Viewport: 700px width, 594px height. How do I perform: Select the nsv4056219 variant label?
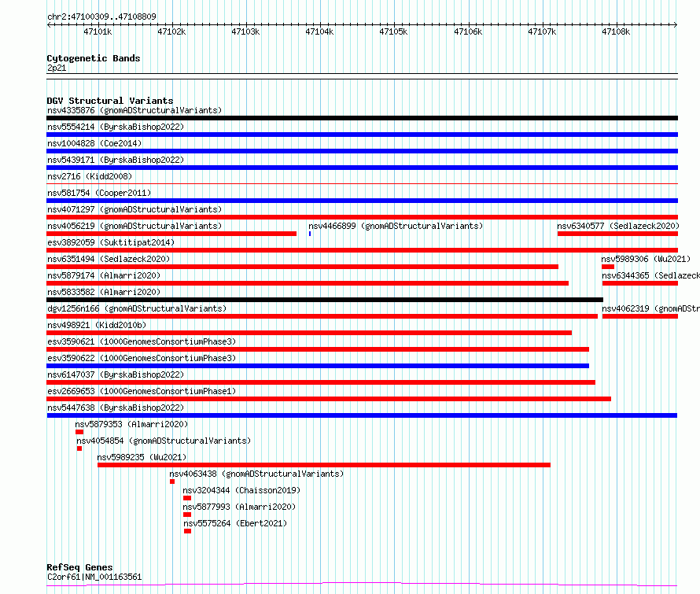pos(134,226)
